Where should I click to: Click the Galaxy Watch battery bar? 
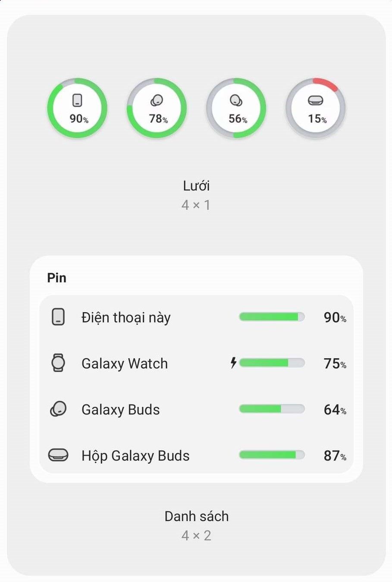tap(272, 363)
